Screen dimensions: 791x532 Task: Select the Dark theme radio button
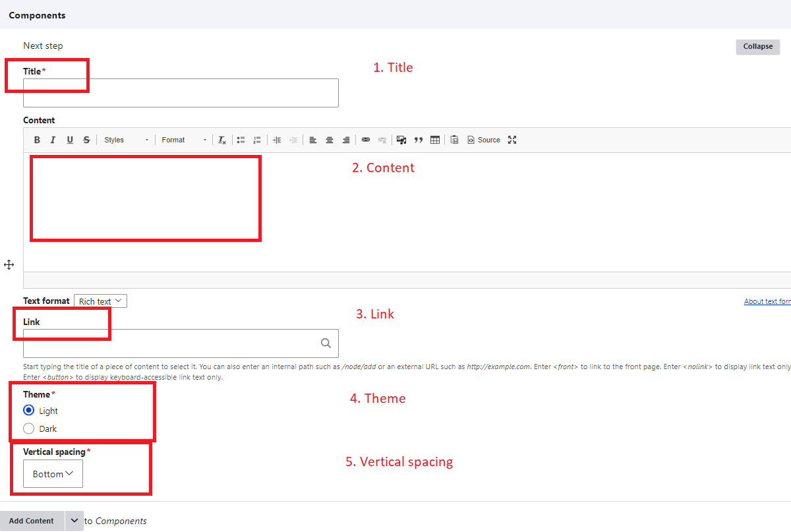click(x=29, y=429)
